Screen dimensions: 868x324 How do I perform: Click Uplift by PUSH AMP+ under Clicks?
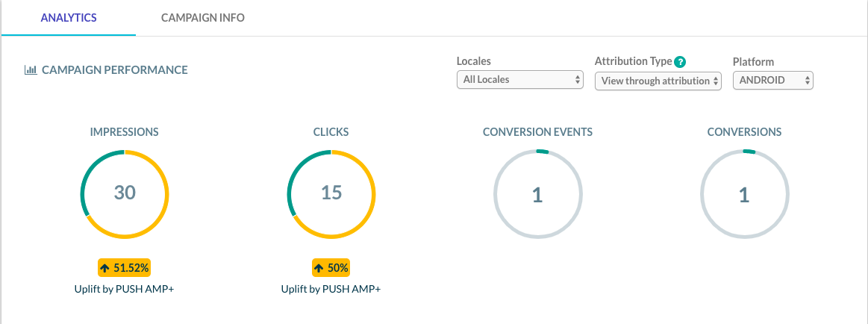[x=331, y=289]
